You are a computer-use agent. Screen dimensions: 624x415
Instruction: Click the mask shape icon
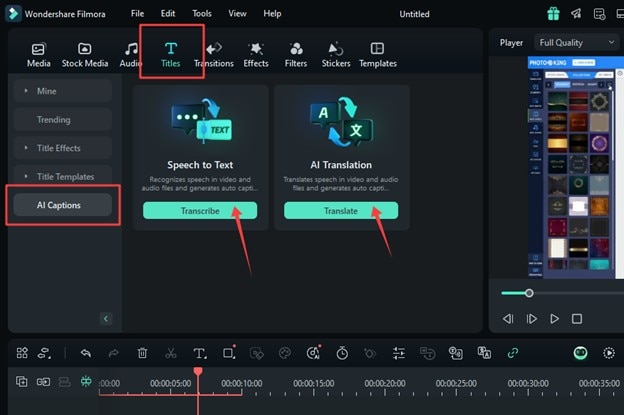pos(256,353)
